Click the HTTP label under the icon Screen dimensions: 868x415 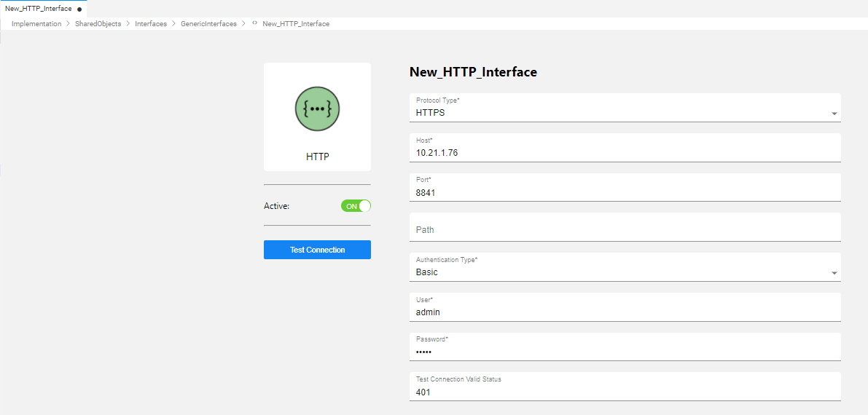(x=317, y=157)
